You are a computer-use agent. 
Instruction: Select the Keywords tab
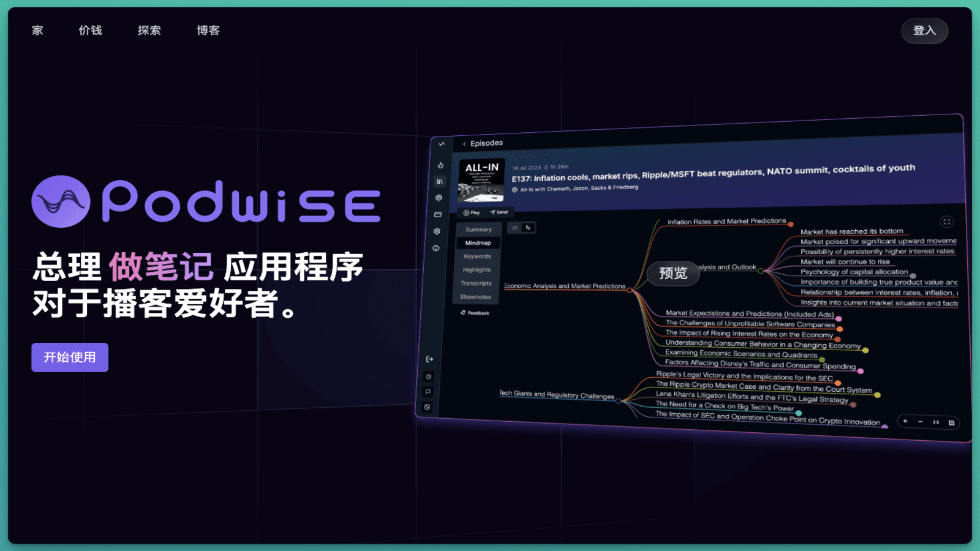pos(477,257)
